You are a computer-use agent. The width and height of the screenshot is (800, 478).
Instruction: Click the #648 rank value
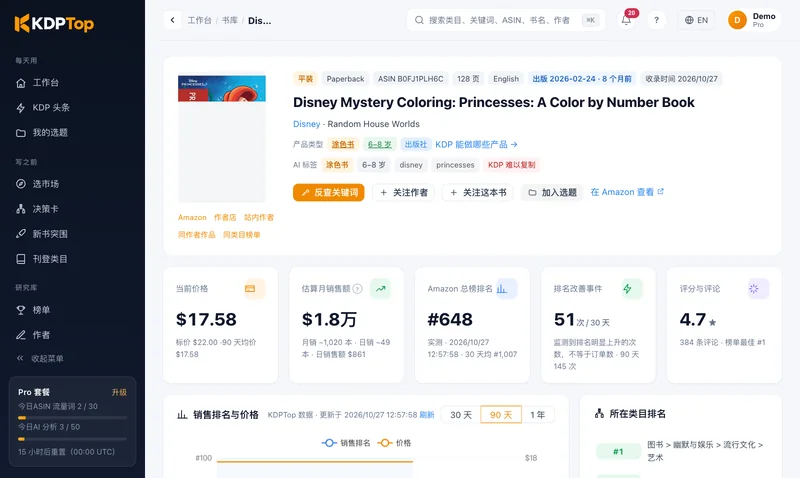pyautogui.click(x=450, y=319)
